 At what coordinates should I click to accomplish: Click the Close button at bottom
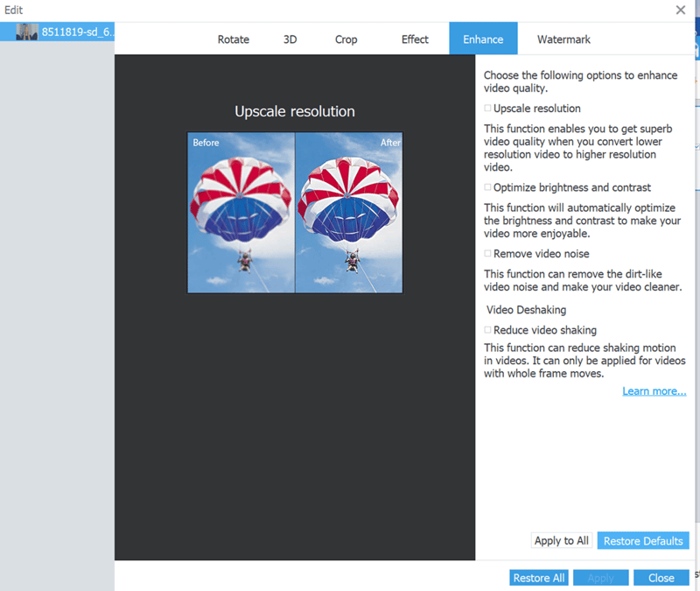[x=661, y=578]
